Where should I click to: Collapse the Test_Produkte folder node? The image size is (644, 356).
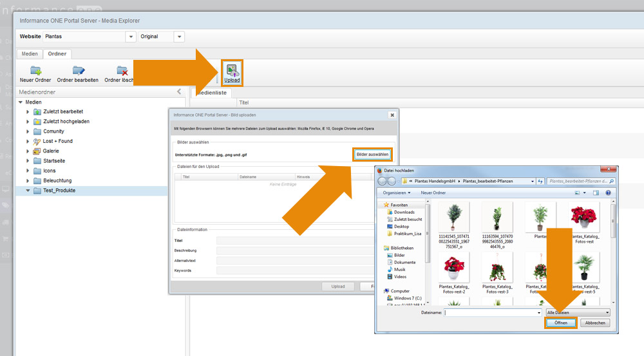(x=28, y=191)
